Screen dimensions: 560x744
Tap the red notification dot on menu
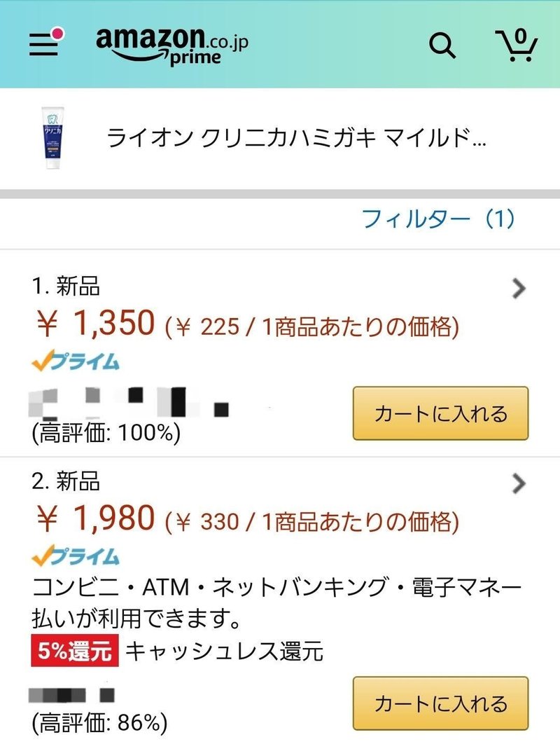[x=58, y=34]
